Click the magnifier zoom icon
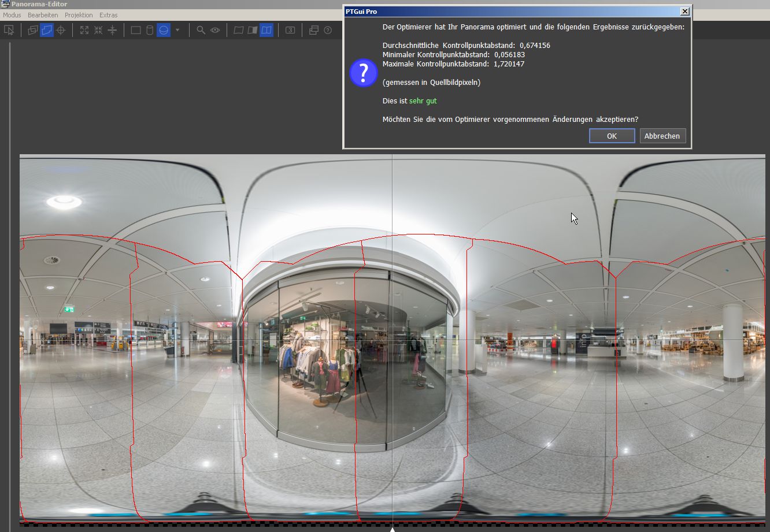The width and height of the screenshot is (770, 532). click(201, 30)
